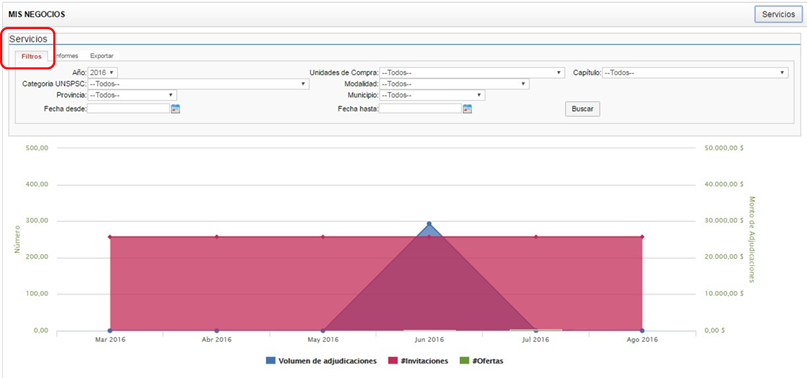Viewport: 807px width, 378px height.
Task: Open the Fecha hasta calendar picker icon
Action: [x=467, y=109]
